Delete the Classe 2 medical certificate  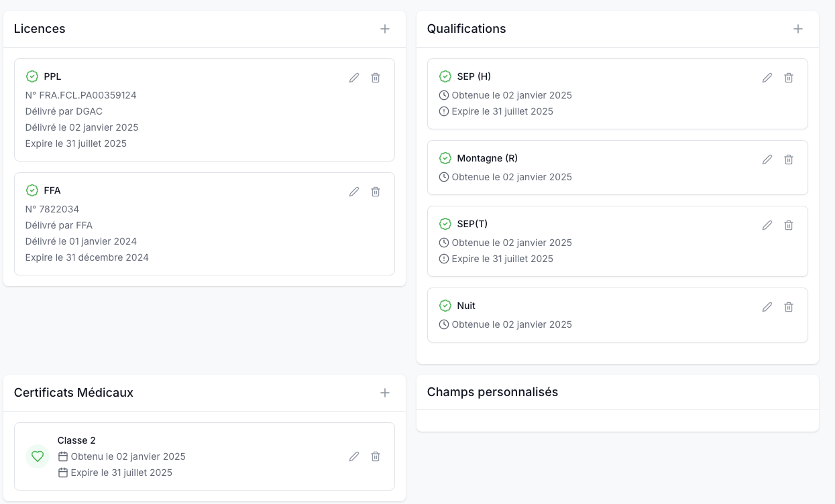376,456
